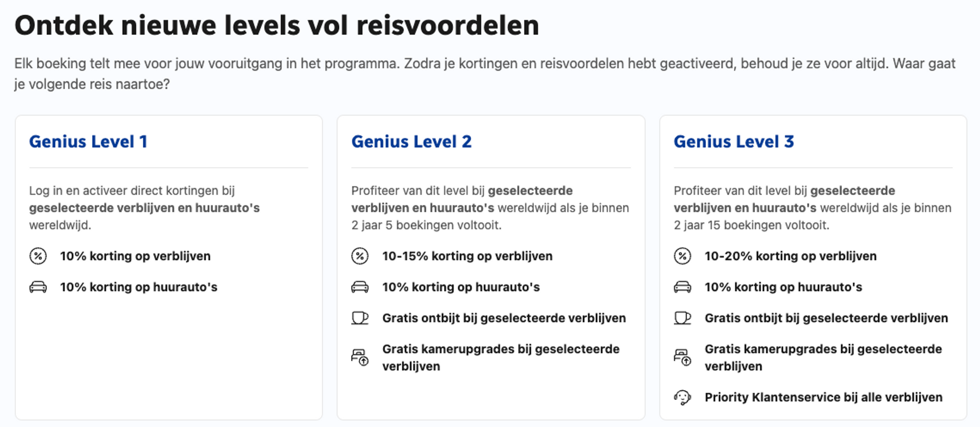Click the headset Priority Klantenservice icon
The image size is (980, 427).
click(x=682, y=397)
